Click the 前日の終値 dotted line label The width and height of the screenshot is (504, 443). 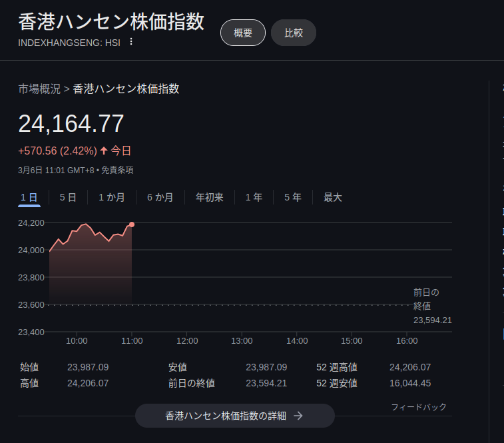tap(427, 299)
